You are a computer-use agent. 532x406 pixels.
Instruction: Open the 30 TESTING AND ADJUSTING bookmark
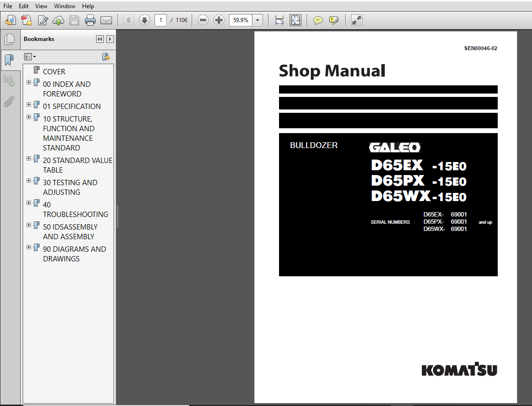70,188
